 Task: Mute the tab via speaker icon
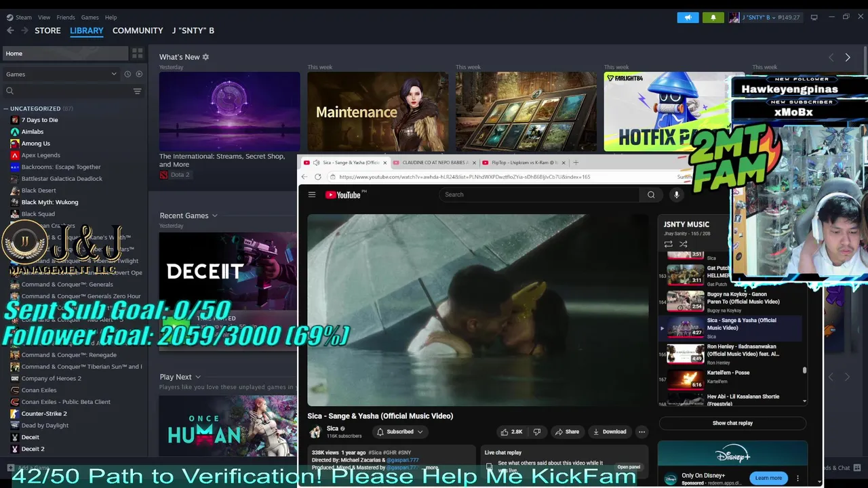point(316,163)
